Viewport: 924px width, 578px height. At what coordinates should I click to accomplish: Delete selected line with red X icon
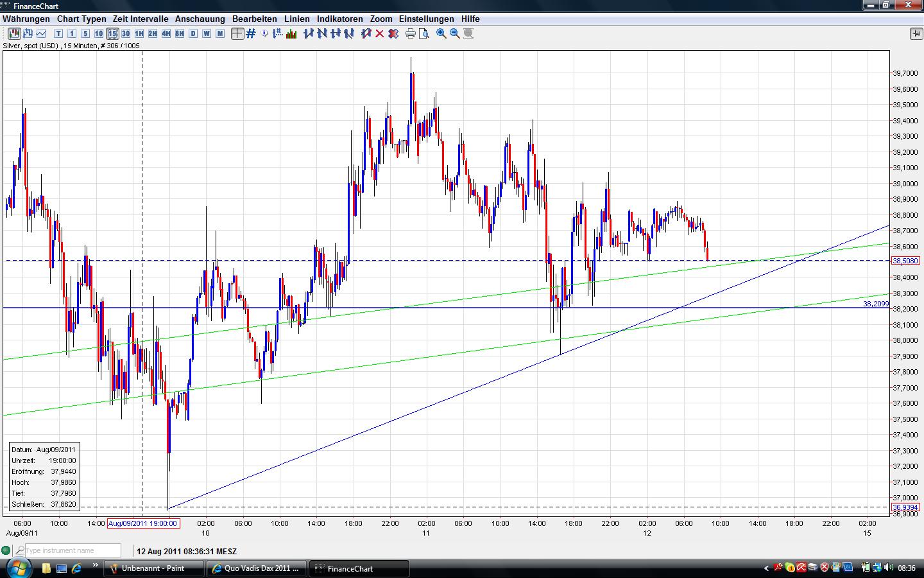point(380,33)
